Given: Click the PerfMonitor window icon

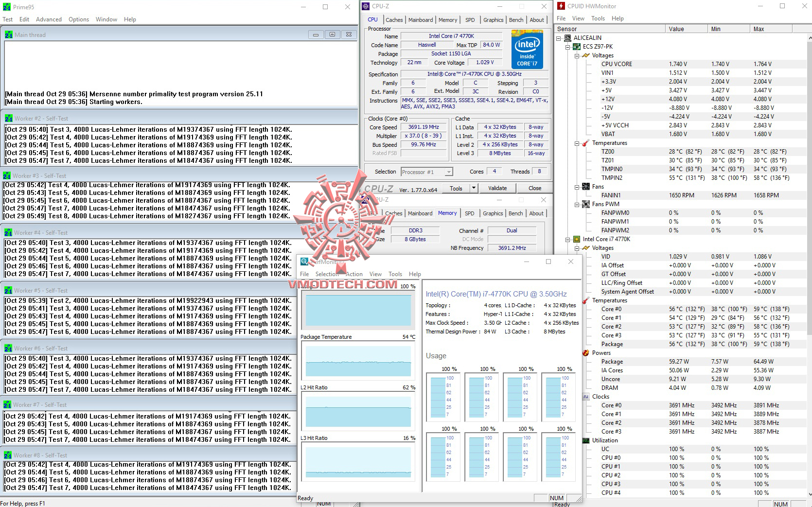Looking at the screenshot, I should [x=303, y=262].
